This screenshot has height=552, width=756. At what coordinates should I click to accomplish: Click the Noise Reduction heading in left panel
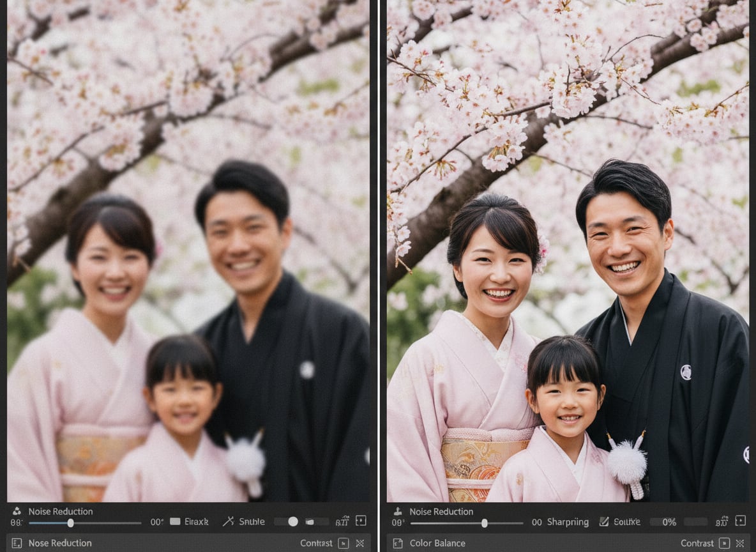point(60,511)
